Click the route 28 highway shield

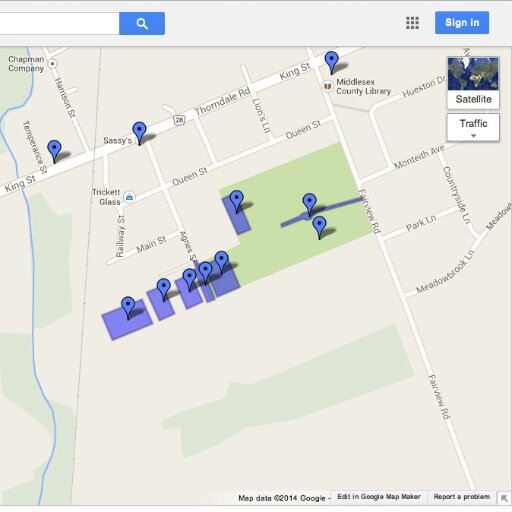click(179, 120)
